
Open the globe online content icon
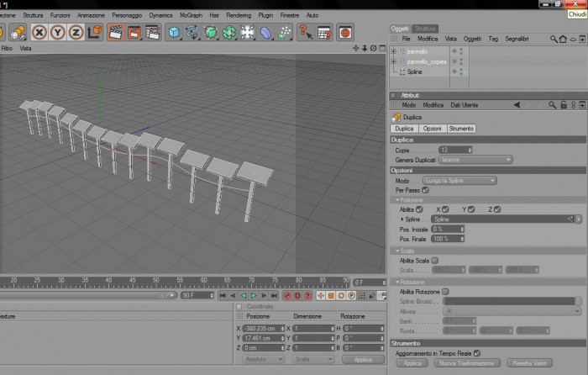345,32
